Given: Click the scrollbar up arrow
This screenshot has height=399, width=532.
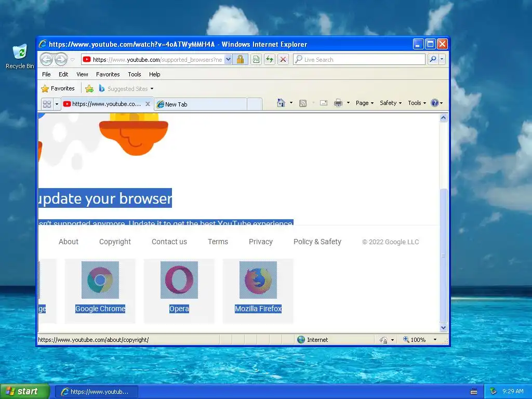Looking at the screenshot, I should [444, 118].
